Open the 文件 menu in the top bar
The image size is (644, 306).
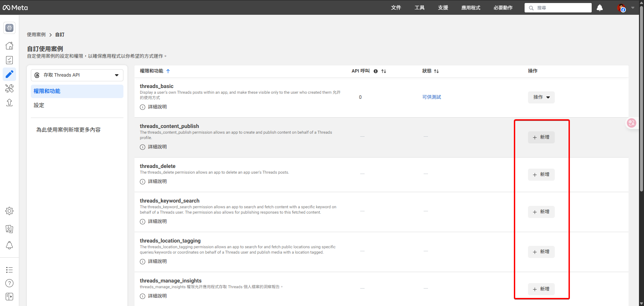(x=396, y=8)
